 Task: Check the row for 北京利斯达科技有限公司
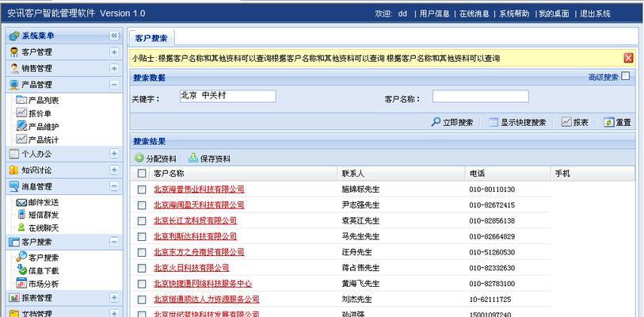point(142,236)
